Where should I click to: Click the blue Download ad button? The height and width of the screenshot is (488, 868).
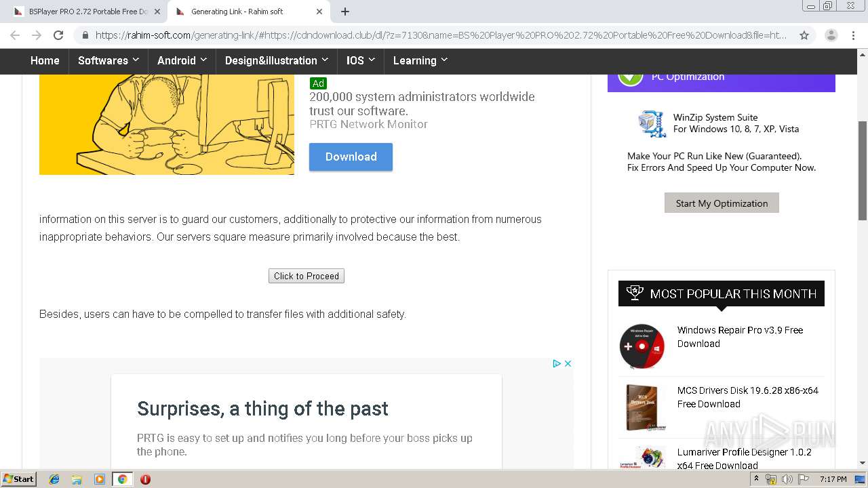coord(351,157)
